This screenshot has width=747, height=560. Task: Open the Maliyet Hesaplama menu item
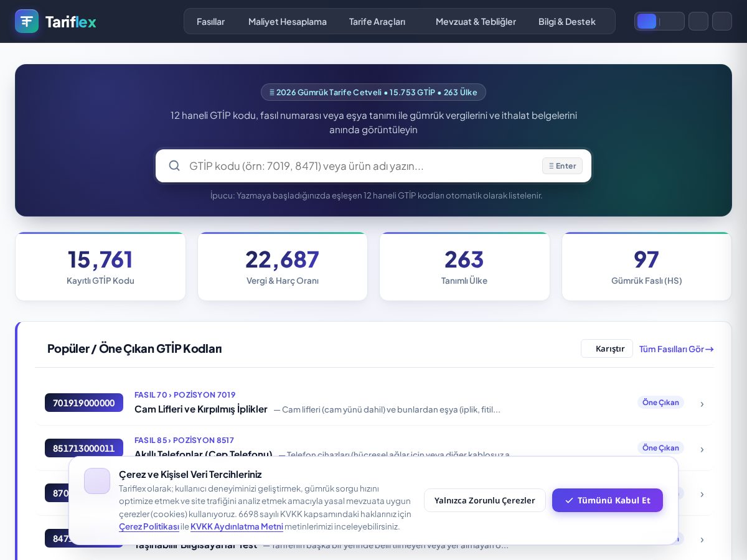click(x=288, y=21)
